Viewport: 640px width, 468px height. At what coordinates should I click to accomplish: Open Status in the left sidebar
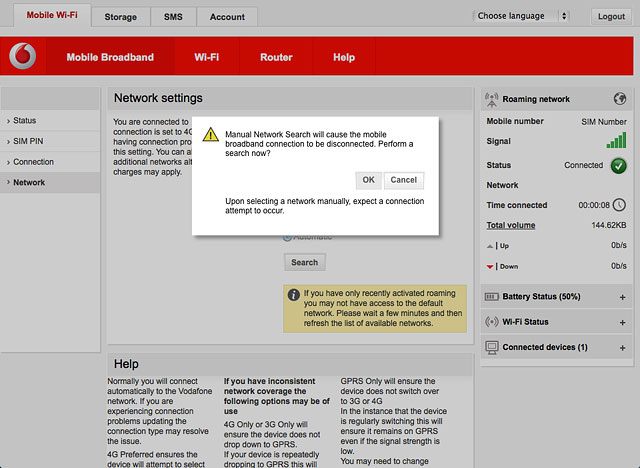[50, 121]
